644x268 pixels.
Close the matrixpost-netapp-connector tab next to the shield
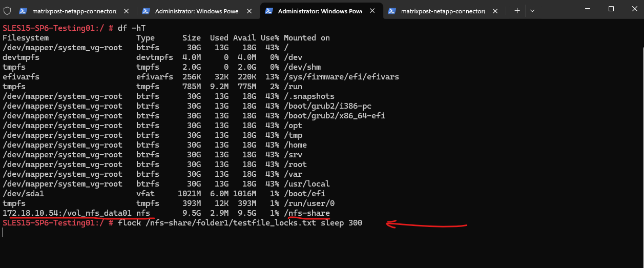click(x=128, y=11)
